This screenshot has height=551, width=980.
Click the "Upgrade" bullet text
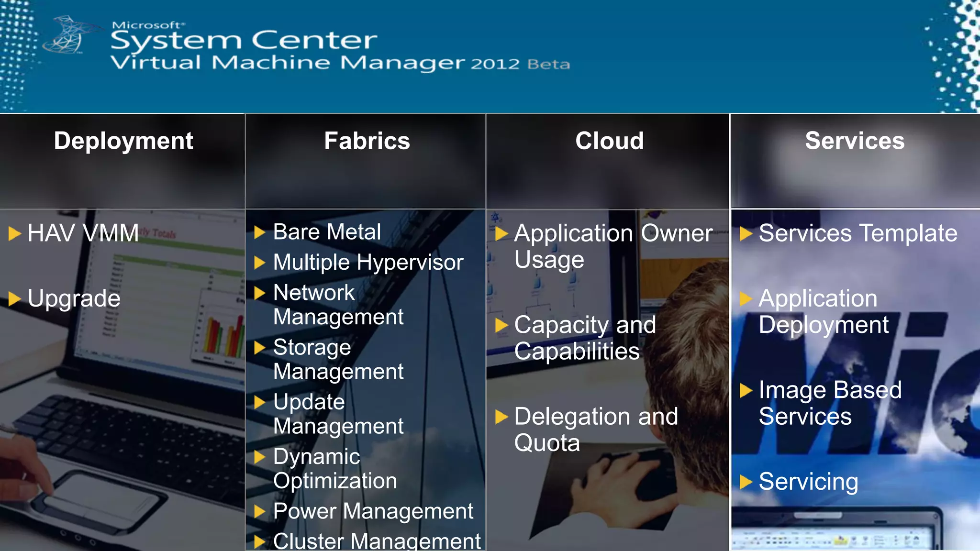74,299
